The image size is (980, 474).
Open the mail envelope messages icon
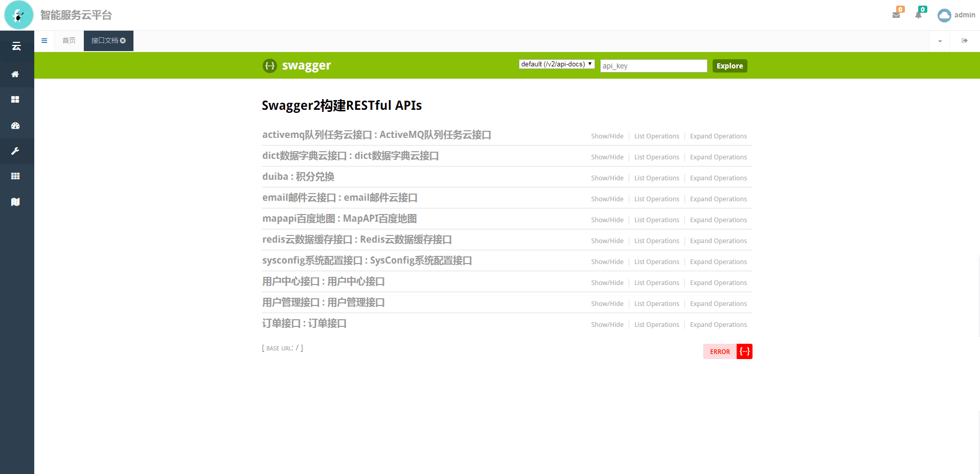click(x=896, y=15)
